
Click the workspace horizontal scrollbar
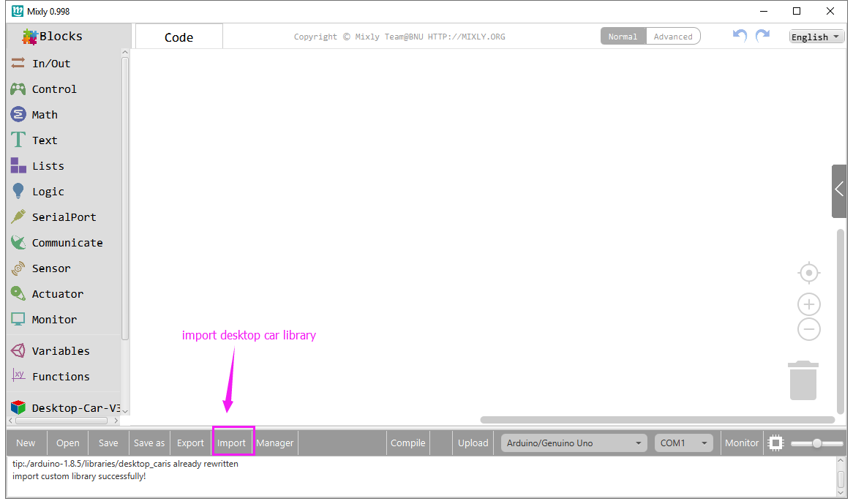657,420
